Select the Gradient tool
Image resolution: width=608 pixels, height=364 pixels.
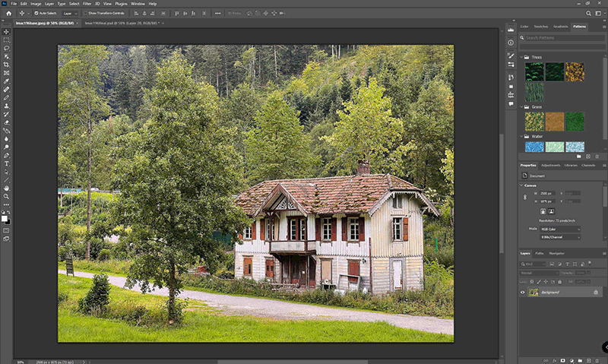pyautogui.click(x=6, y=131)
